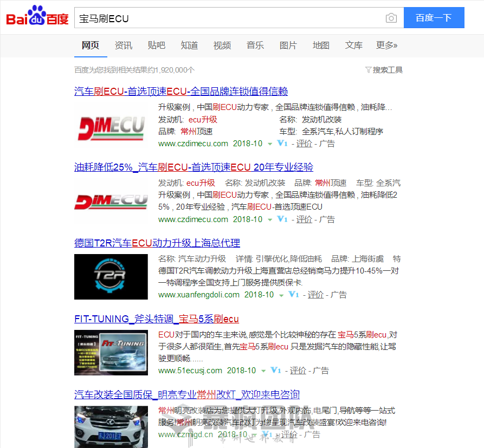Switch to the 图片 tab
Image resolution: width=484 pixels, height=448 pixels.
[x=288, y=46]
